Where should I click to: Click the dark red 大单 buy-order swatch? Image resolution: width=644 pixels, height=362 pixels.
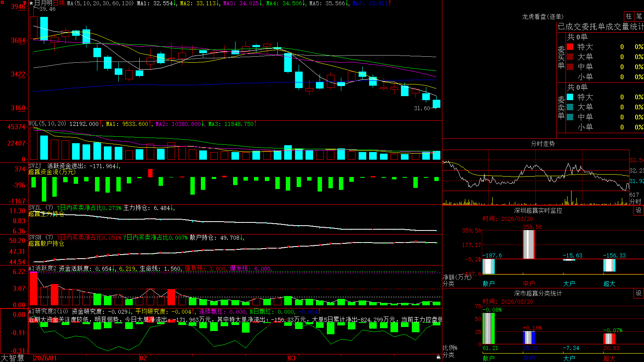pos(570,57)
